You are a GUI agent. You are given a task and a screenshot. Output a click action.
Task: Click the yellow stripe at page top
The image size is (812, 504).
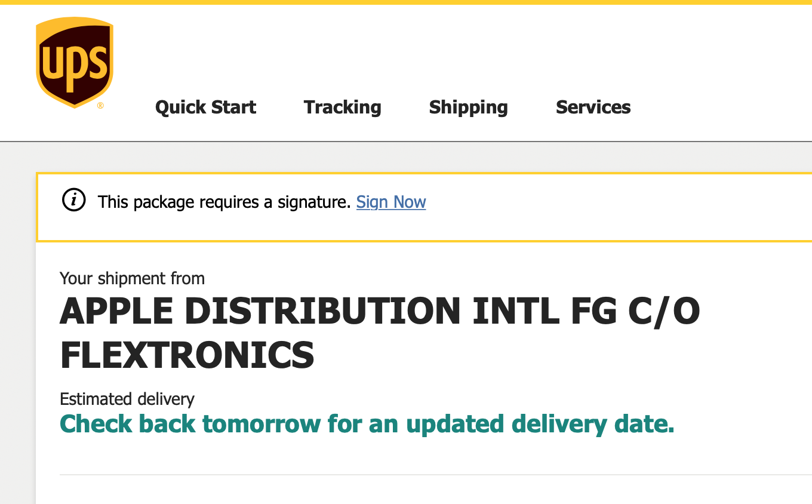click(x=406, y=2)
